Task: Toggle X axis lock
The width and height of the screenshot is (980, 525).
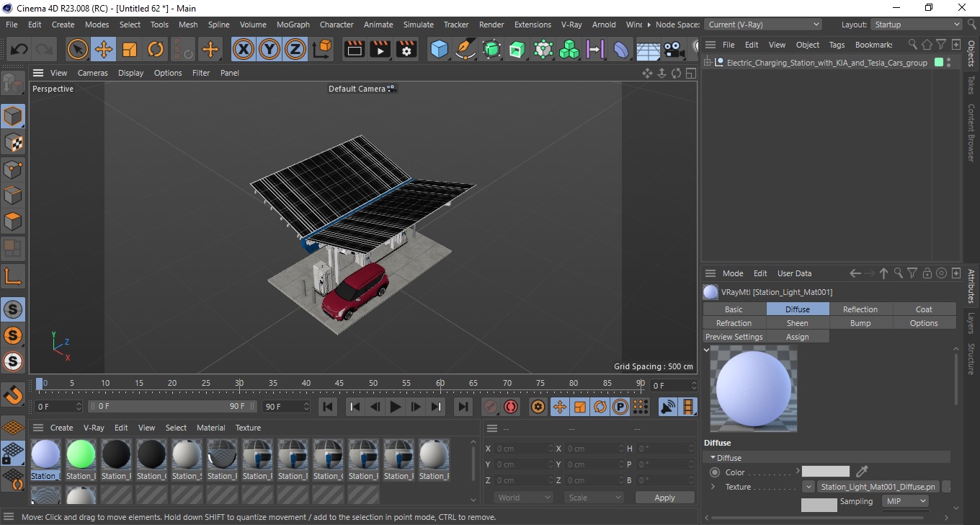Action: (244, 49)
